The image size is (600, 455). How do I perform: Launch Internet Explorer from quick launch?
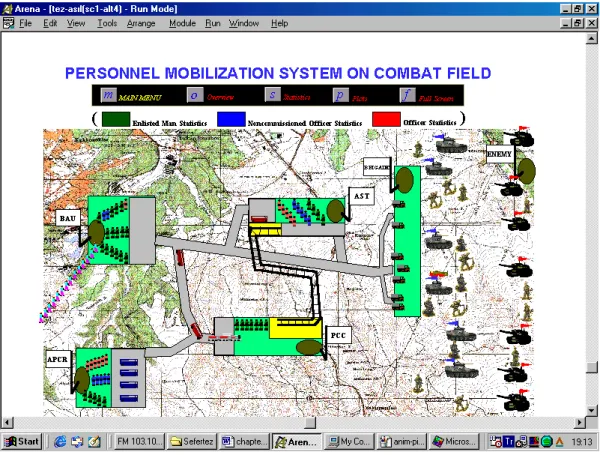click(x=60, y=442)
